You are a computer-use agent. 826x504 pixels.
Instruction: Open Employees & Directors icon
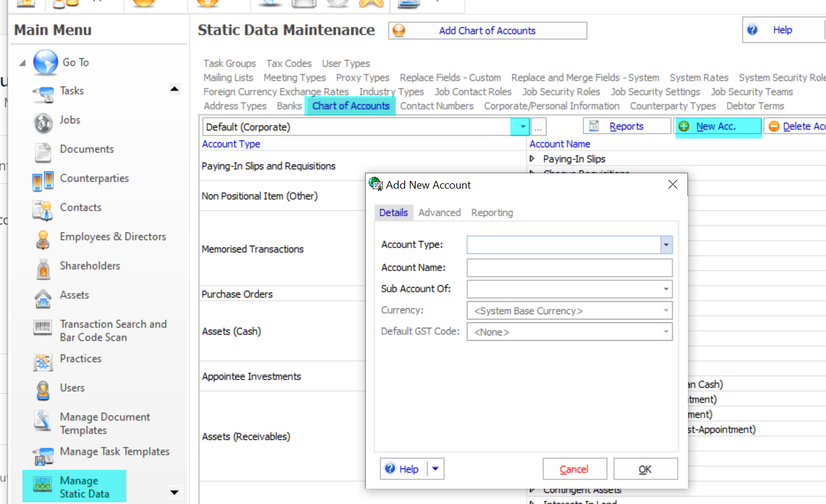click(x=43, y=239)
